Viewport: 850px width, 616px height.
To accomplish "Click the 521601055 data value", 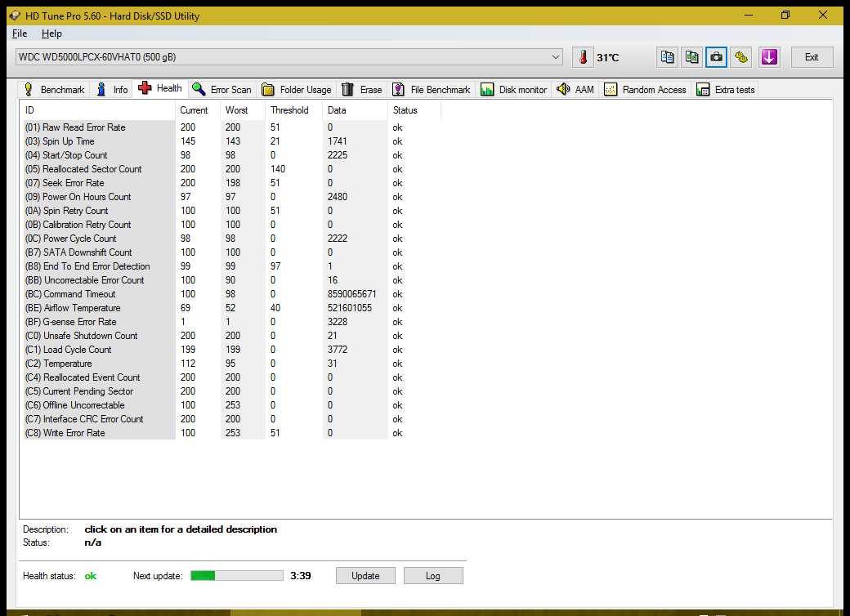I will click(350, 308).
